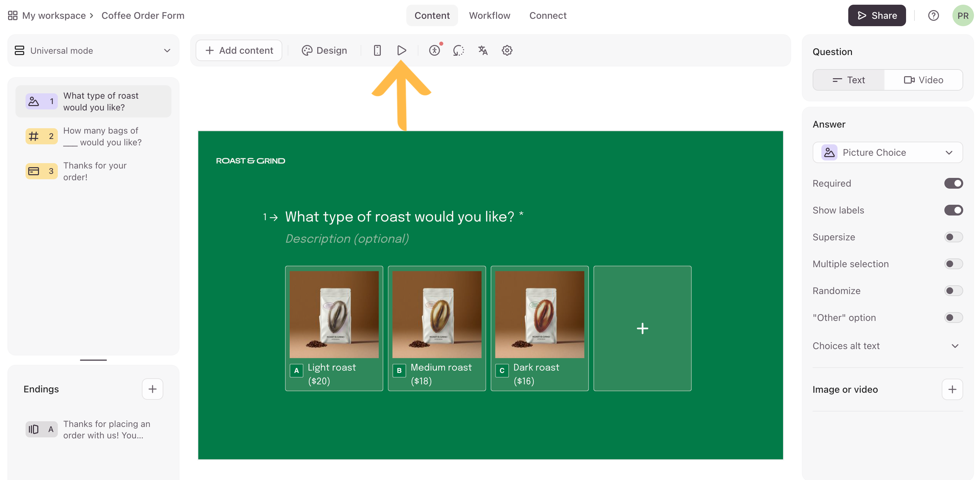The width and height of the screenshot is (980, 480).
Task: Turn on the Randomize toggle
Action: click(953, 291)
